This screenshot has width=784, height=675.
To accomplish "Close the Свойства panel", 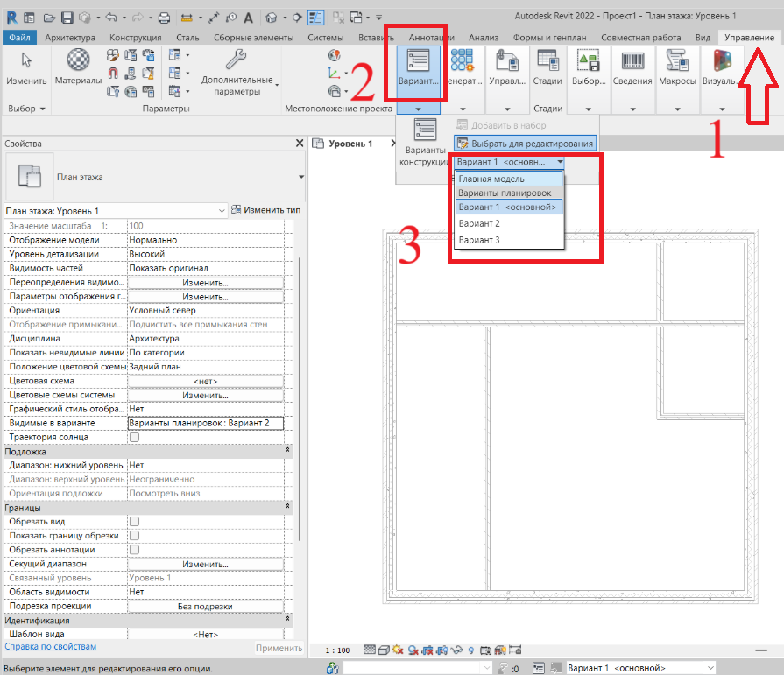I will pyautogui.click(x=300, y=144).
